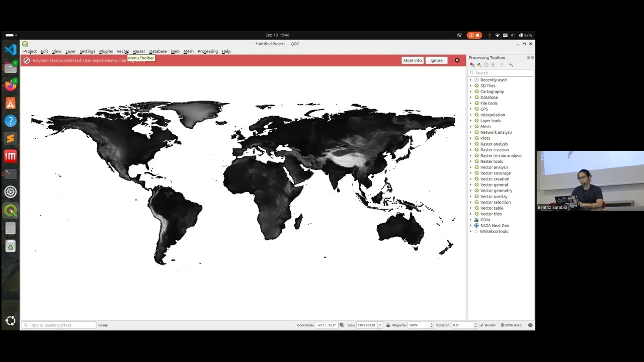Open the Scripts (Python) icon in Processing Toolbox
This screenshot has height=362, width=644.
(479, 65)
